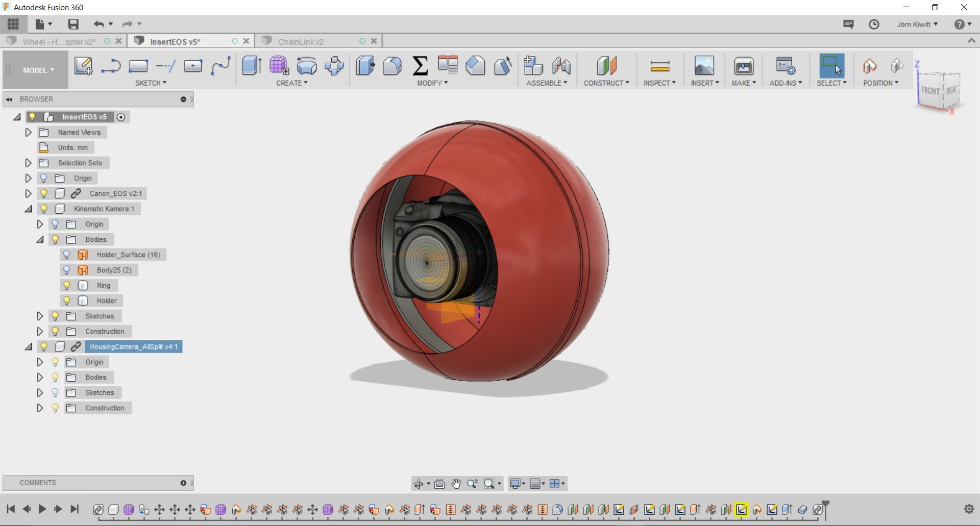980x526 pixels.
Task: Select the Press Pull tool
Action: click(365, 66)
